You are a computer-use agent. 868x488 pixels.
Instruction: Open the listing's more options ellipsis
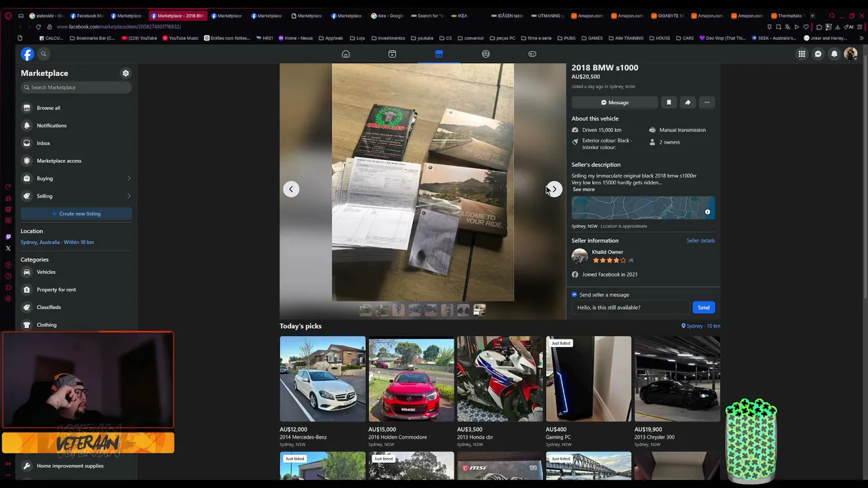coord(707,102)
